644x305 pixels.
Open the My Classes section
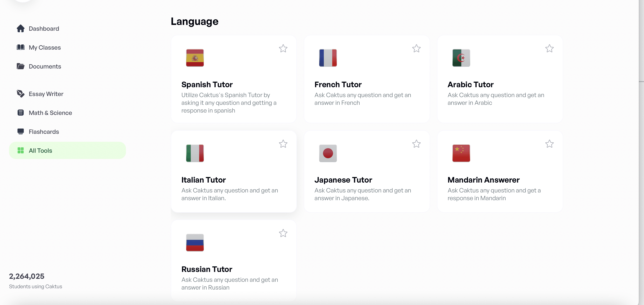44,47
